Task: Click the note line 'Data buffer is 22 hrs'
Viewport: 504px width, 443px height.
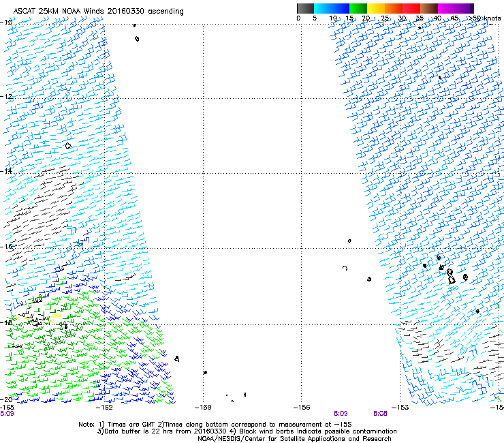Action: (x=247, y=431)
